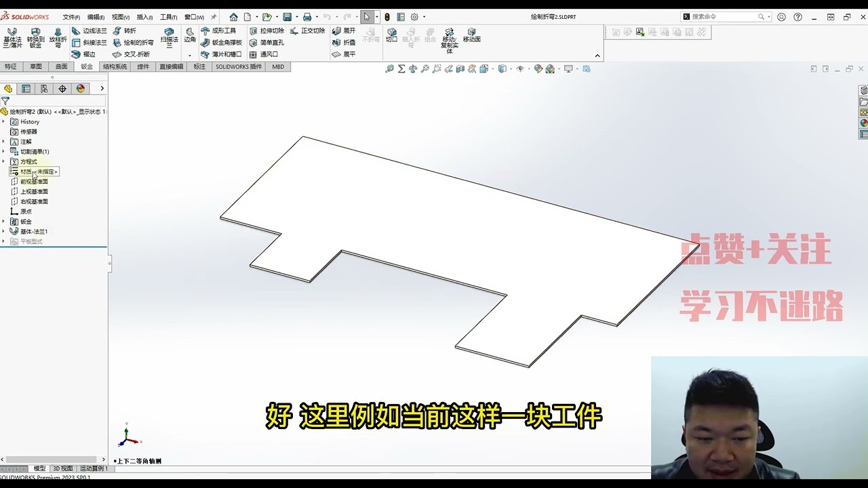Switch to the Features (特征) ribbon tab
The width and height of the screenshot is (868, 488).
point(11,67)
